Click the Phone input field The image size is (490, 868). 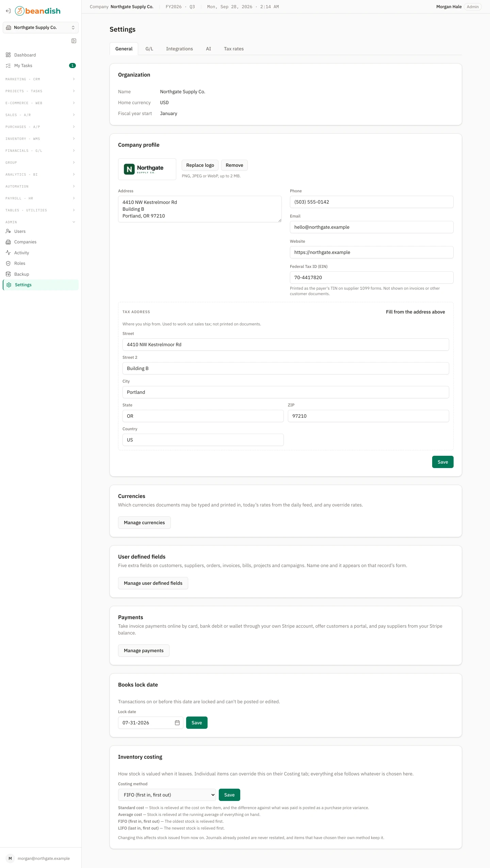click(x=372, y=202)
